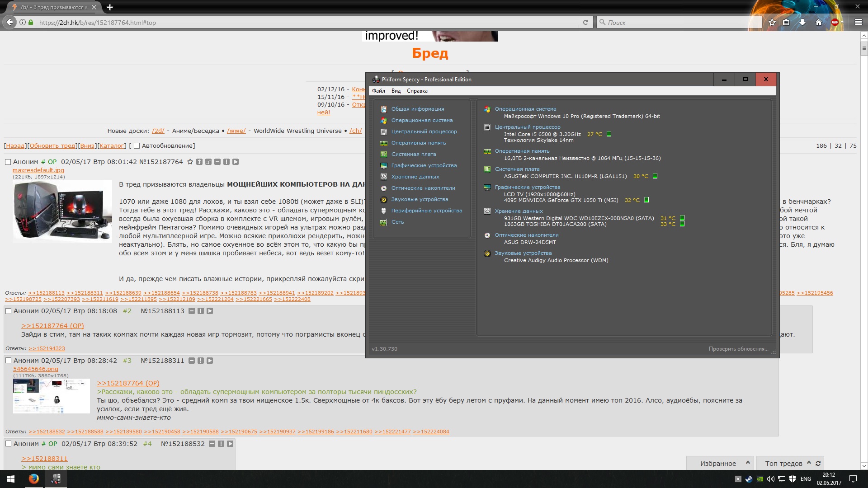Report post №152188311 with exclamation icon
This screenshot has width=868, height=488.
tap(201, 361)
